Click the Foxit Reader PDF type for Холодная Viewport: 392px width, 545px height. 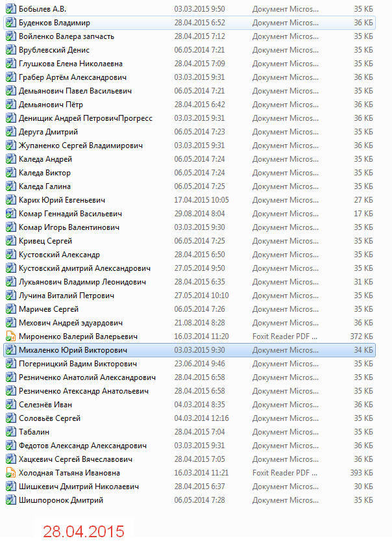(286, 473)
